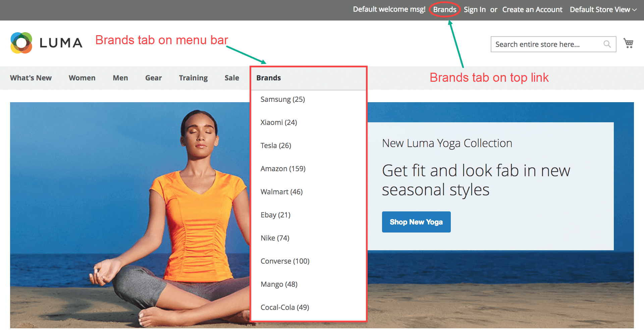The image size is (644, 331).
Task: Click the Sign In link
Action: click(475, 9)
